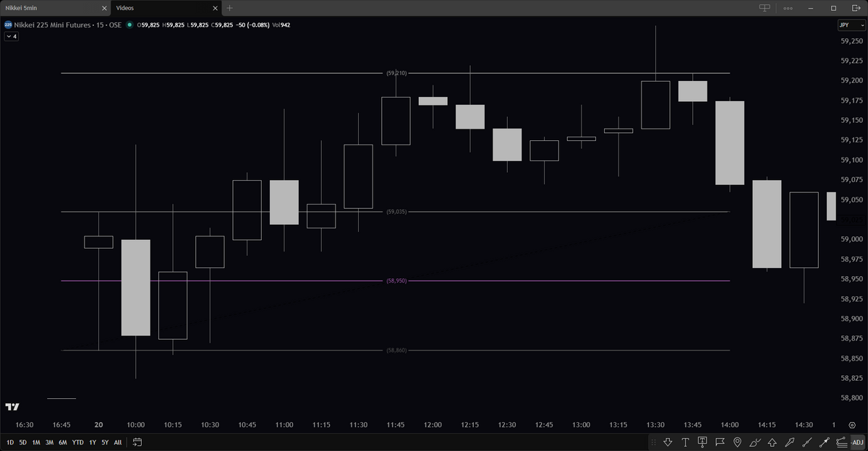Select the trend line tool
The height and width of the screenshot is (451, 868).
807,442
